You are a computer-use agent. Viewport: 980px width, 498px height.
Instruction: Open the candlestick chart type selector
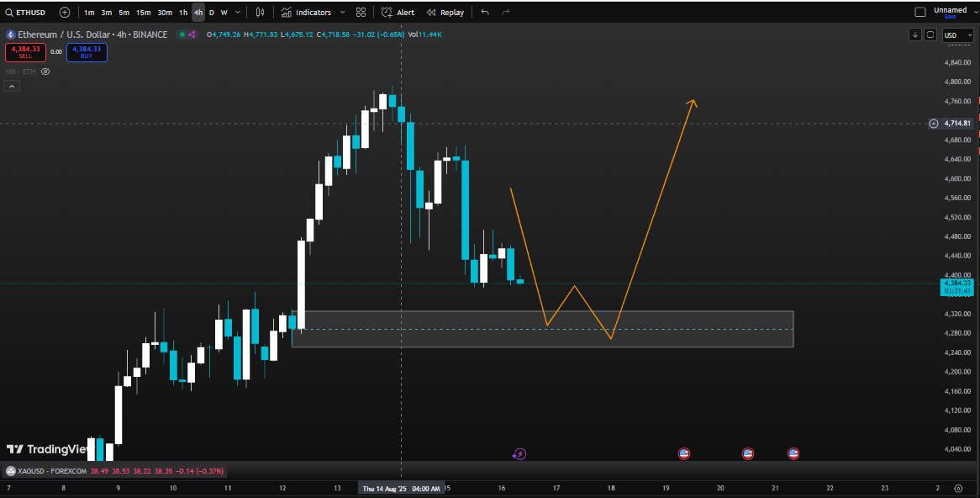pos(260,13)
